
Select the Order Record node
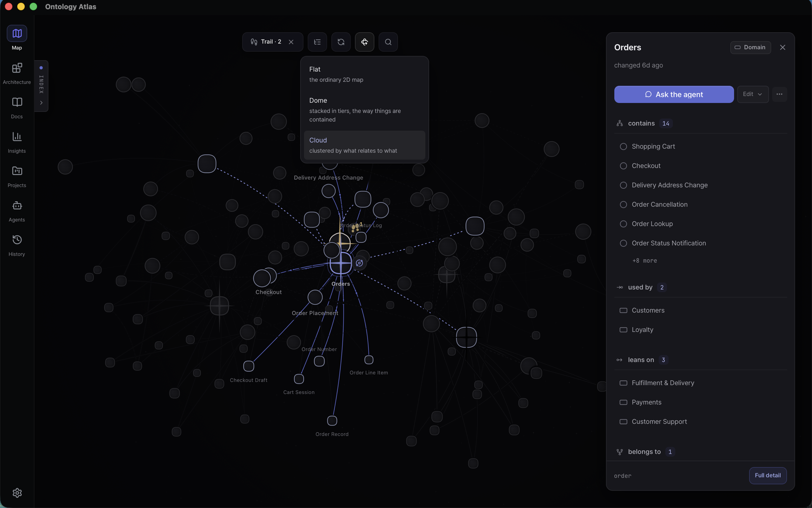click(x=332, y=420)
